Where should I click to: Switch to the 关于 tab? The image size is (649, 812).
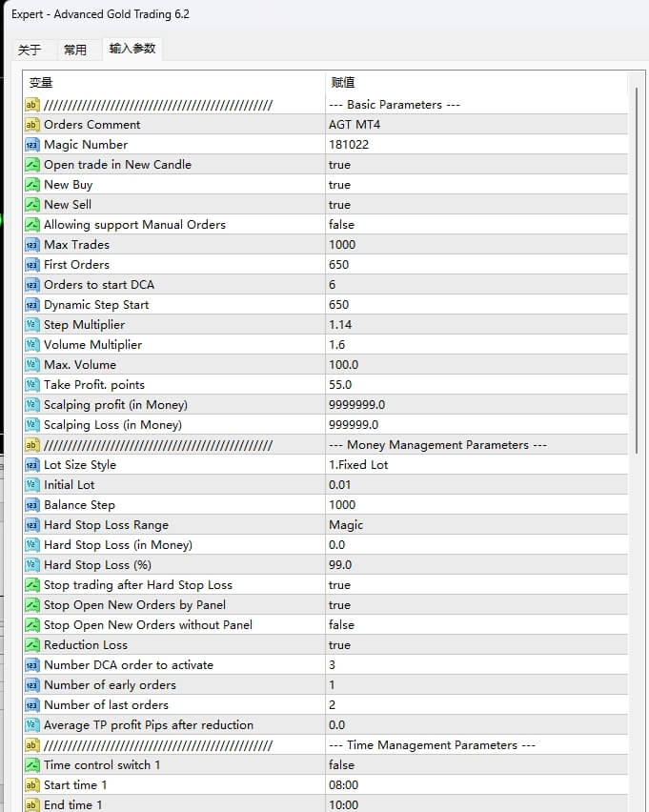pyautogui.click(x=30, y=50)
